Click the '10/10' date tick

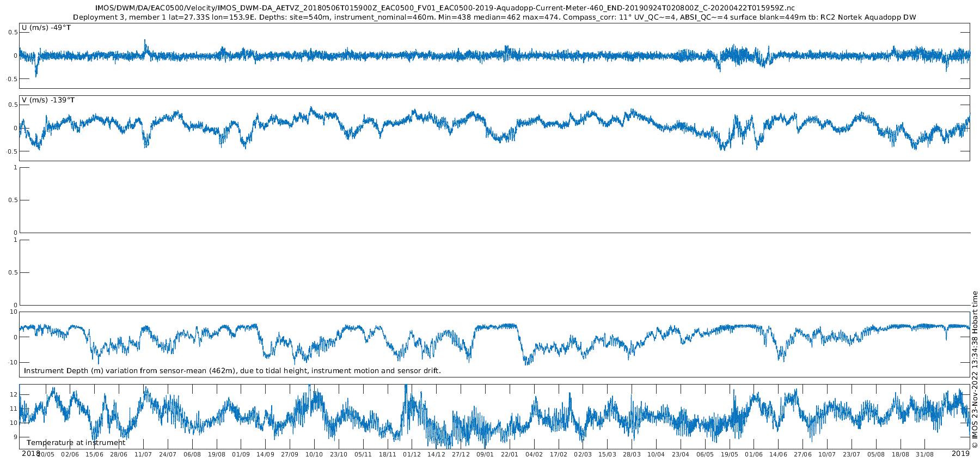pos(314,455)
